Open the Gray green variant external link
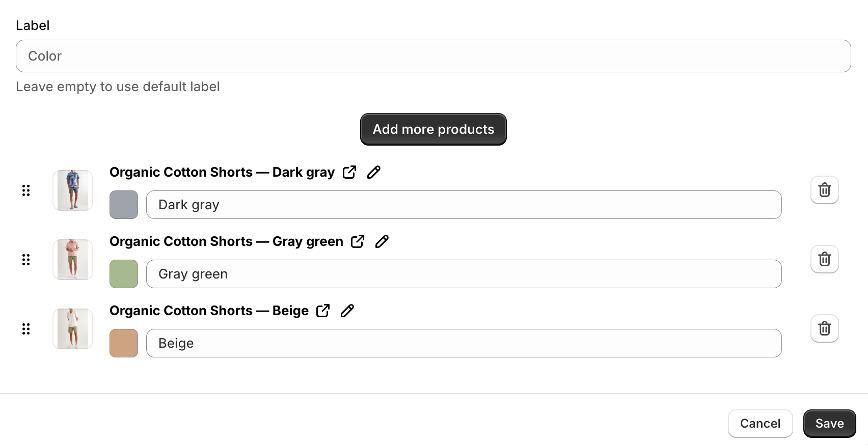Screen dimensions: 868x445 [x=358, y=241]
